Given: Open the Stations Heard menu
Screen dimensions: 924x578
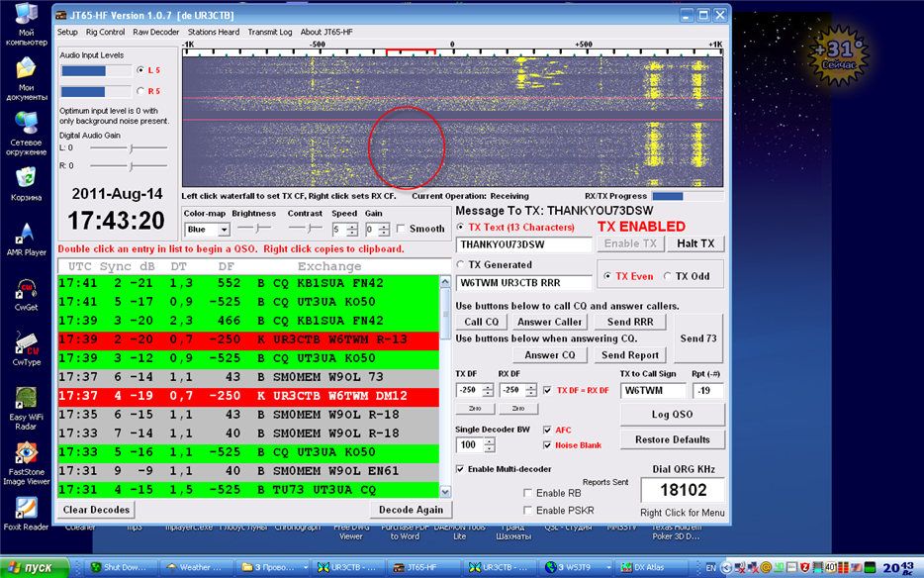Looking at the screenshot, I should [214, 32].
